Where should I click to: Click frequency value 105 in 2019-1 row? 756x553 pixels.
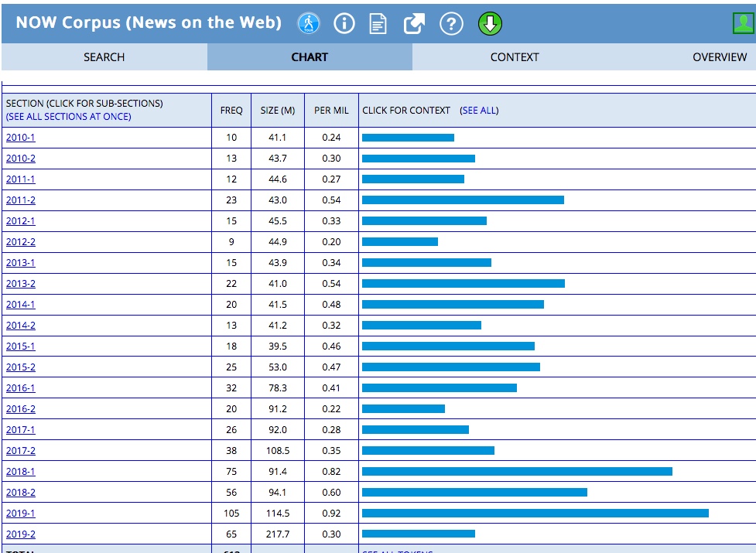pyautogui.click(x=231, y=513)
